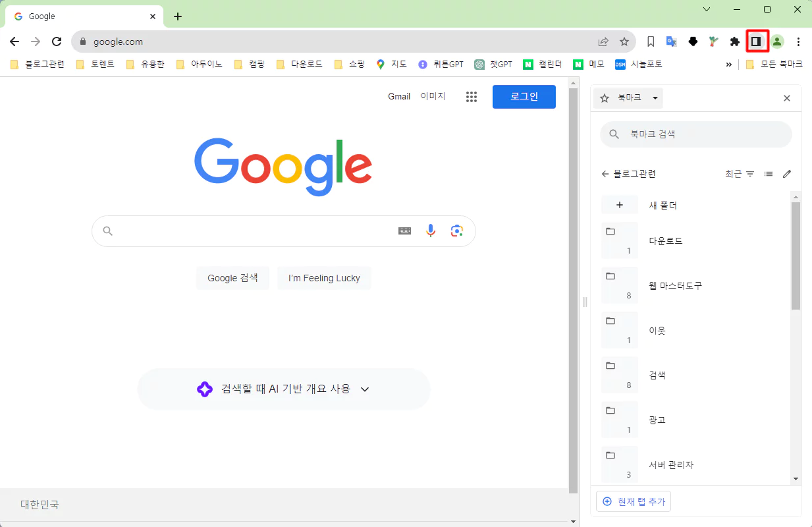812x527 pixels.
Task: Open the on-screen keyboard in search box
Action: point(405,231)
